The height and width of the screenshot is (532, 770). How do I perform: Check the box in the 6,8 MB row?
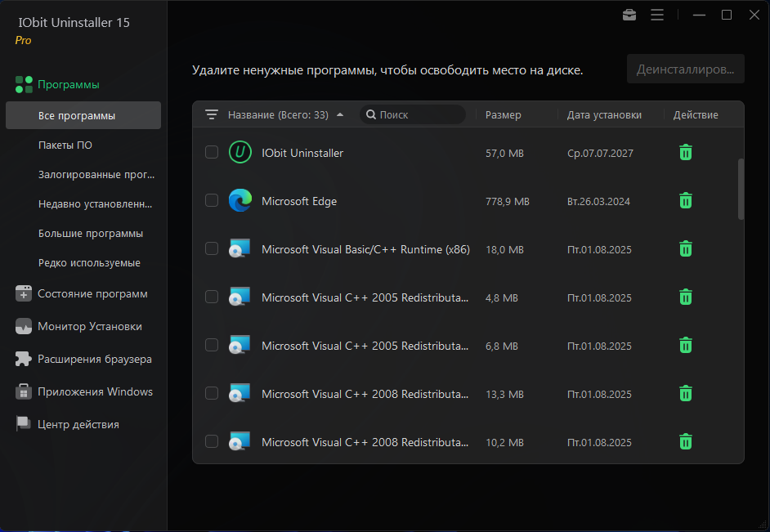pos(212,345)
